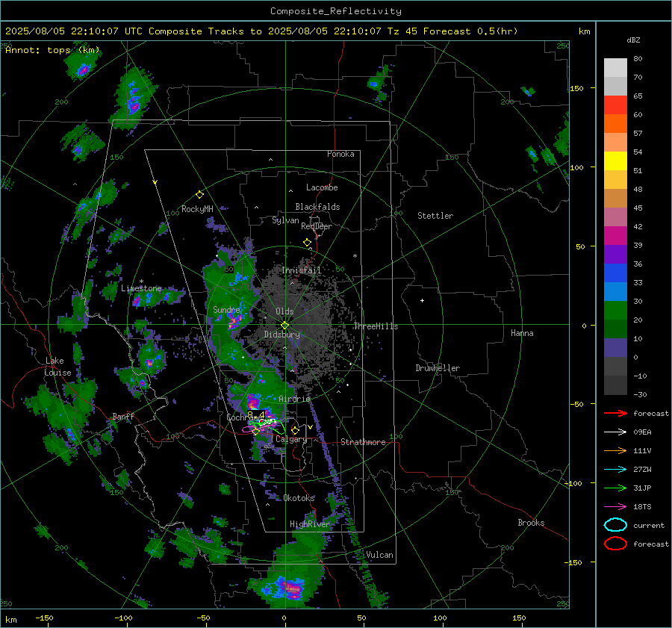The width and height of the screenshot is (672, 628).
Task: Click the Vulcan city label
Action: [380, 555]
